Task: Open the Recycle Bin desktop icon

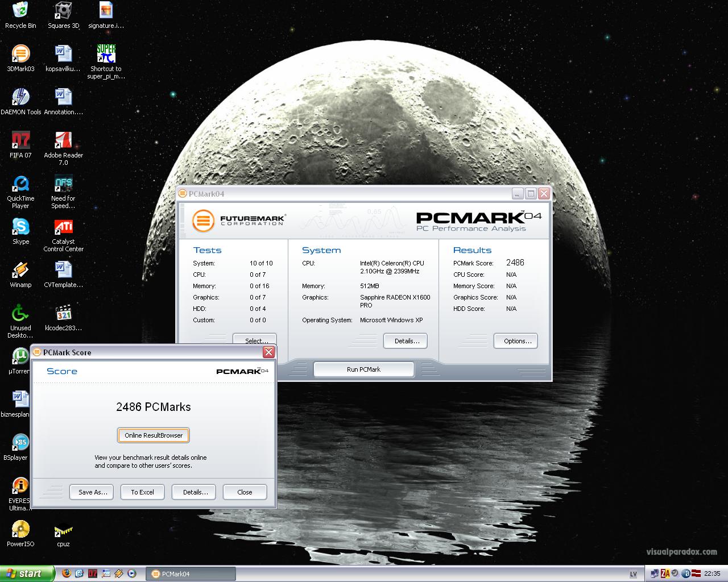Action: tap(20, 15)
